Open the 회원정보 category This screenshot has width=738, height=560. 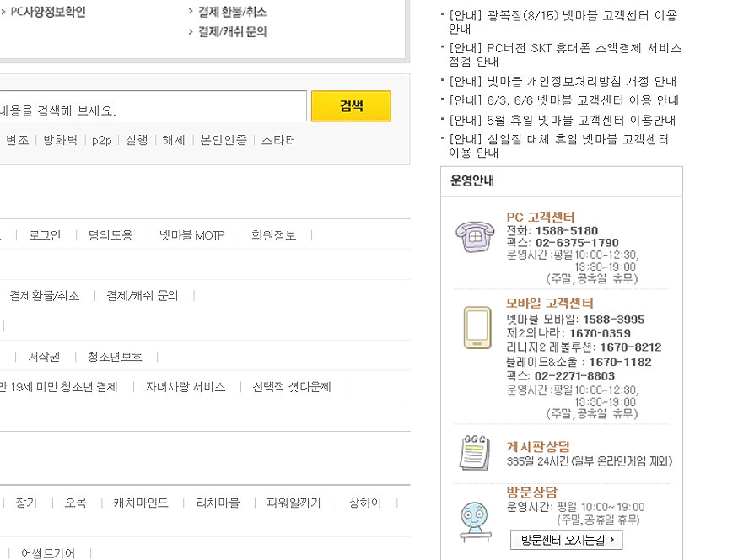pos(273,235)
